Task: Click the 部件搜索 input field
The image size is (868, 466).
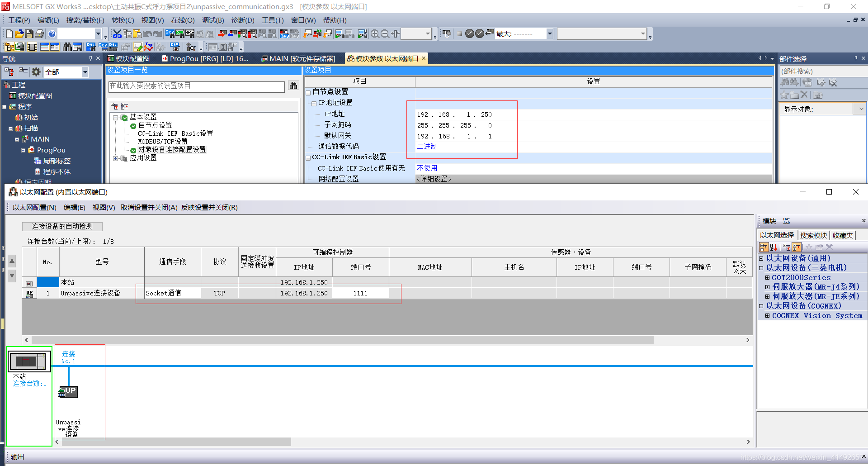Action: pyautogui.click(x=824, y=71)
